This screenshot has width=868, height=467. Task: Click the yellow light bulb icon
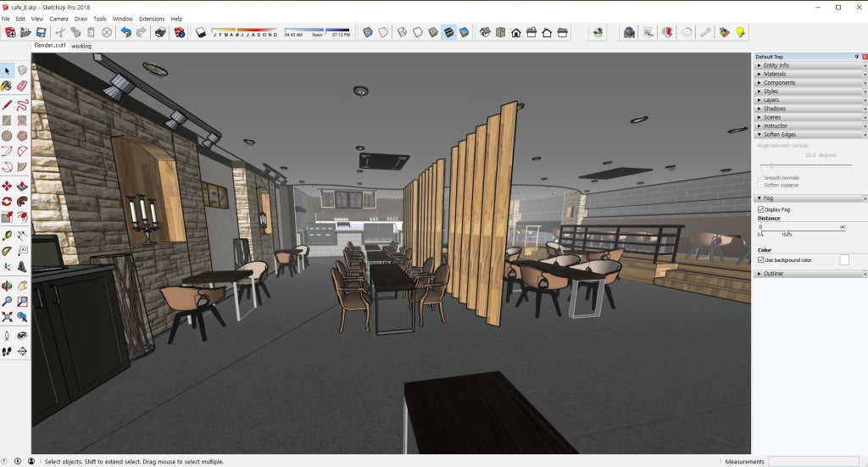(x=740, y=33)
